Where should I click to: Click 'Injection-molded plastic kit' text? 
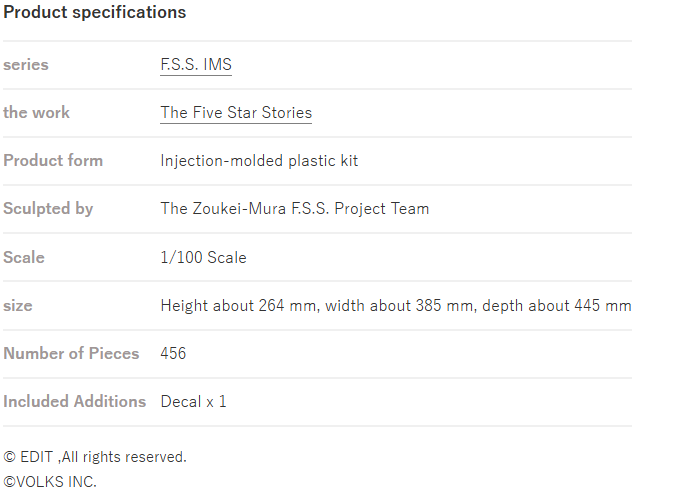259,161
